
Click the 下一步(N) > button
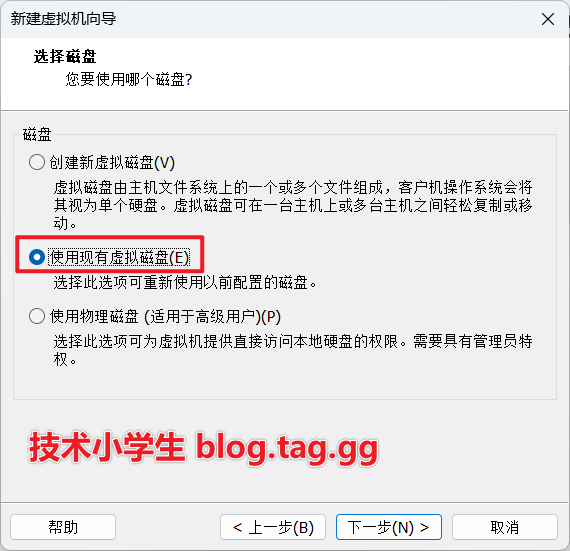point(389,527)
